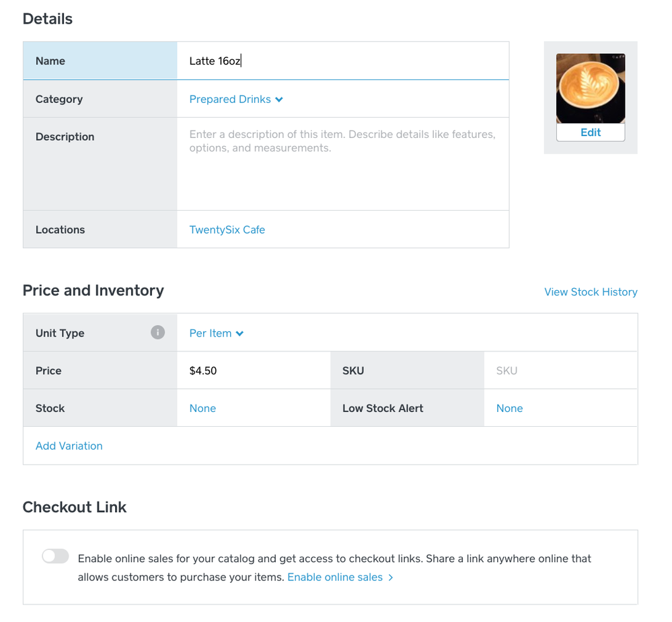Click into the Description text area
Screen dimensions: 672x622
[342, 164]
